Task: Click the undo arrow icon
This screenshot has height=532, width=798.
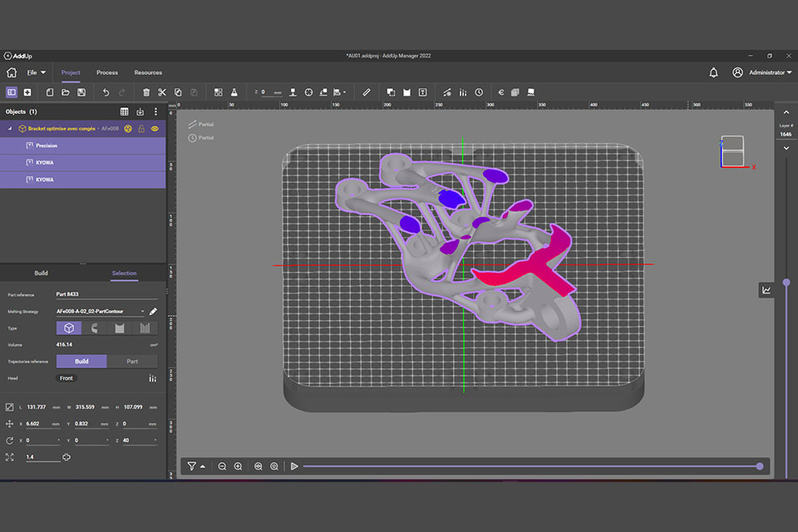Action: [106, 92]
